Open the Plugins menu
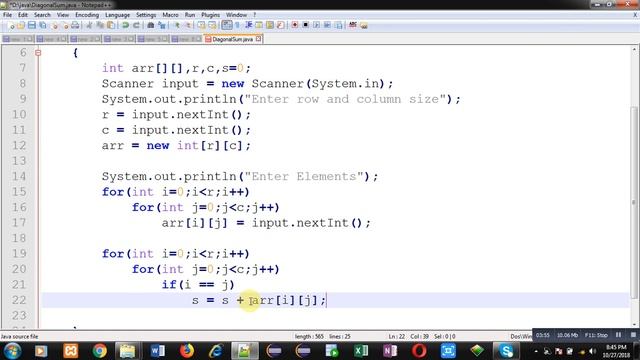The image size is (640, 360). [x=210, y=15]
